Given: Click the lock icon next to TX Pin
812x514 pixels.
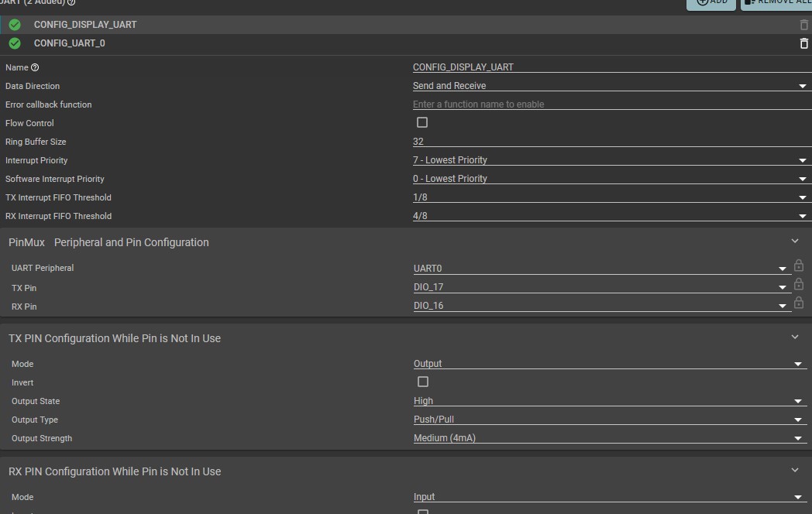Looking at the screenshot, I should pos(799,285).
